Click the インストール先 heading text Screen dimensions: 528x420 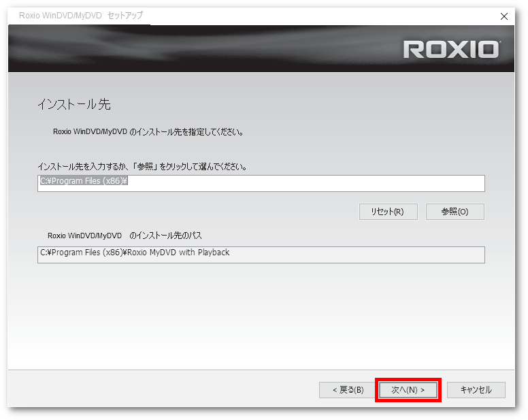pos(73,104)
